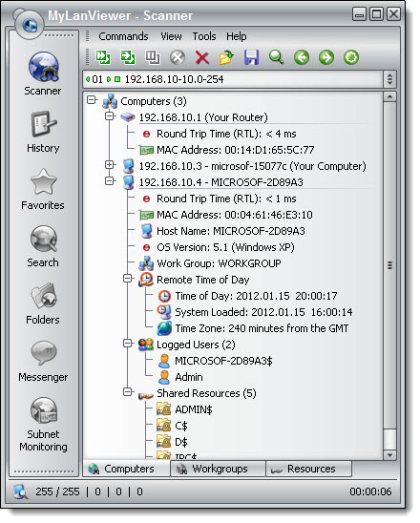Select the MICROSOF-2D89A3$ user row

(223, 361)
